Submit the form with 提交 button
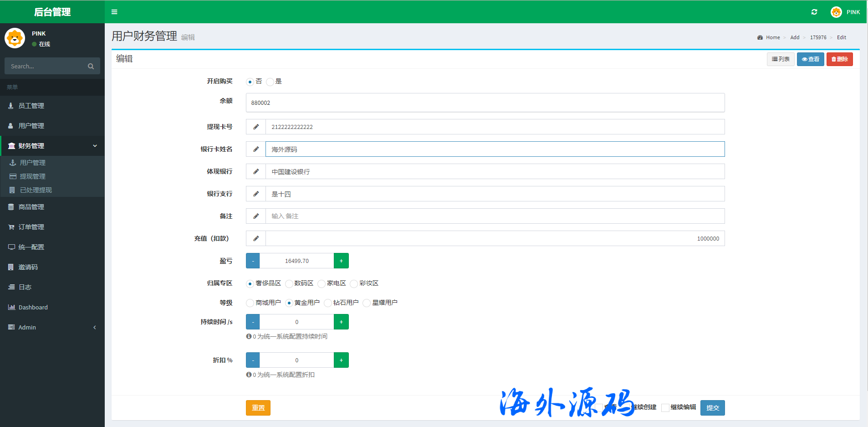 point(712,408)
